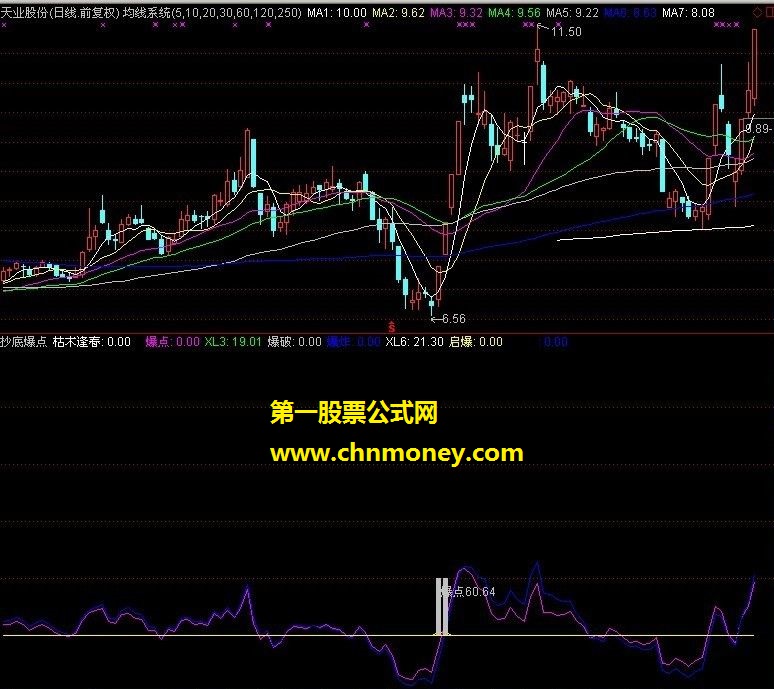Click the blue 爆炸 value label

tap(353, 342)
